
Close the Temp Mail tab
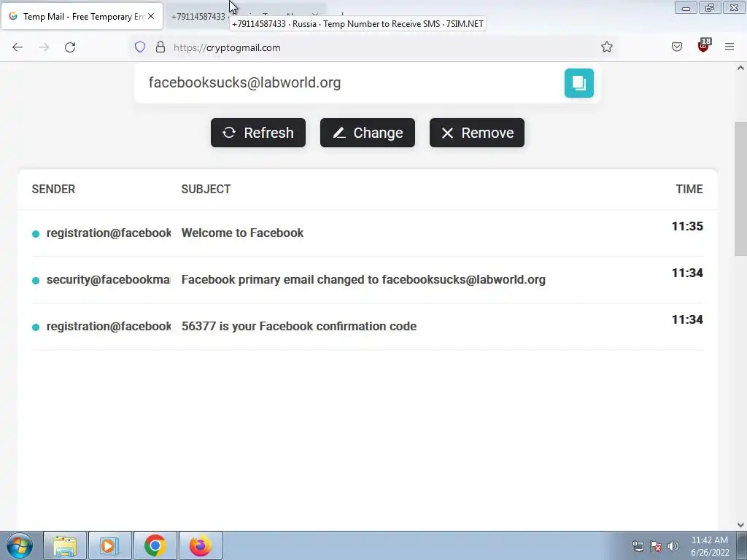151,16
